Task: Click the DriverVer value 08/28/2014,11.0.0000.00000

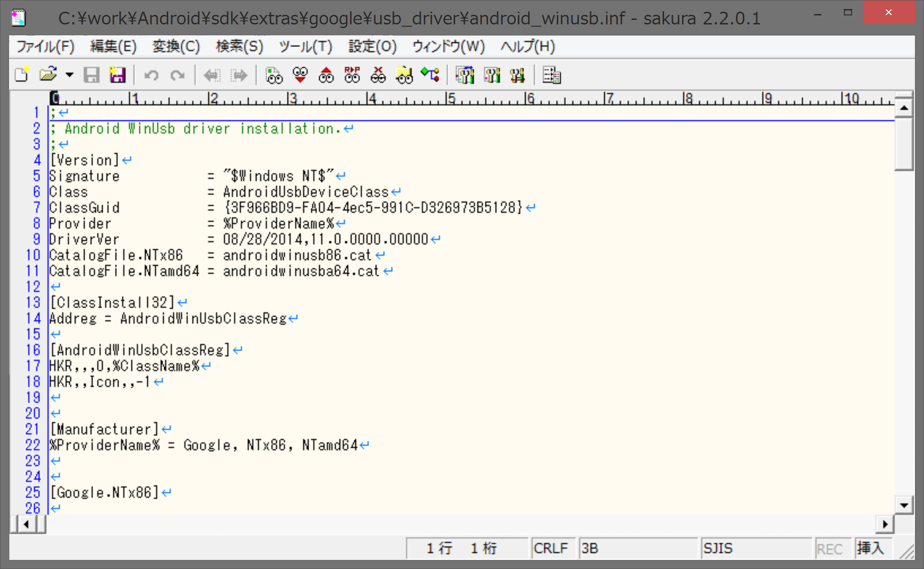Action: pyautogui.click(x=326, y=239)
